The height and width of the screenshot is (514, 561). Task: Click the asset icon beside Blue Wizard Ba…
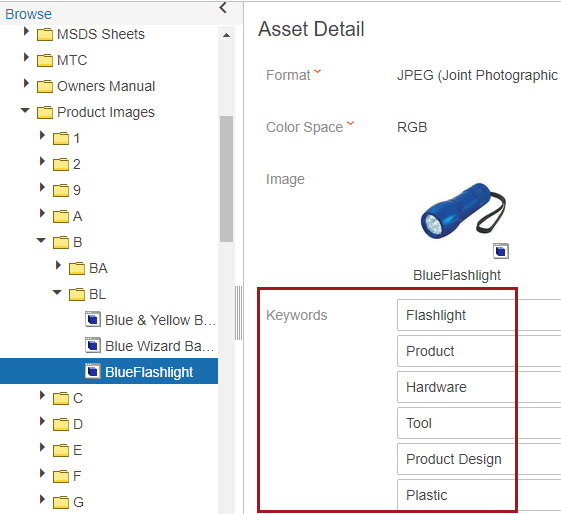(93, 345)
